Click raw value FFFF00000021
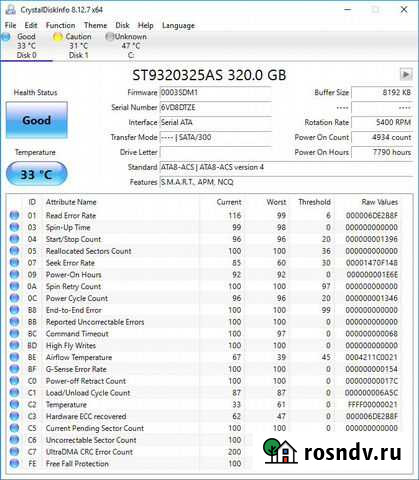Screen dimensions: 419x480 pos(373,405)
